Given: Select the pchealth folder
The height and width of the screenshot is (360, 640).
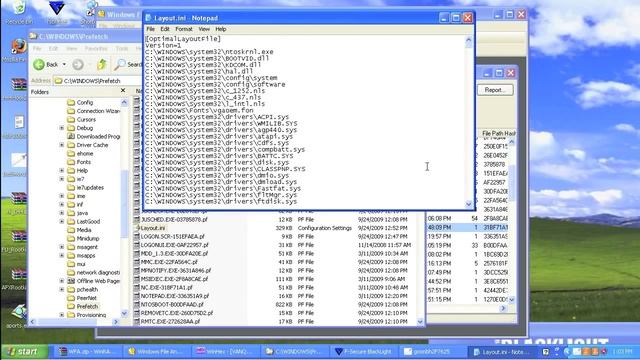Looking at the screenshot, I should [x=87, y=289].
